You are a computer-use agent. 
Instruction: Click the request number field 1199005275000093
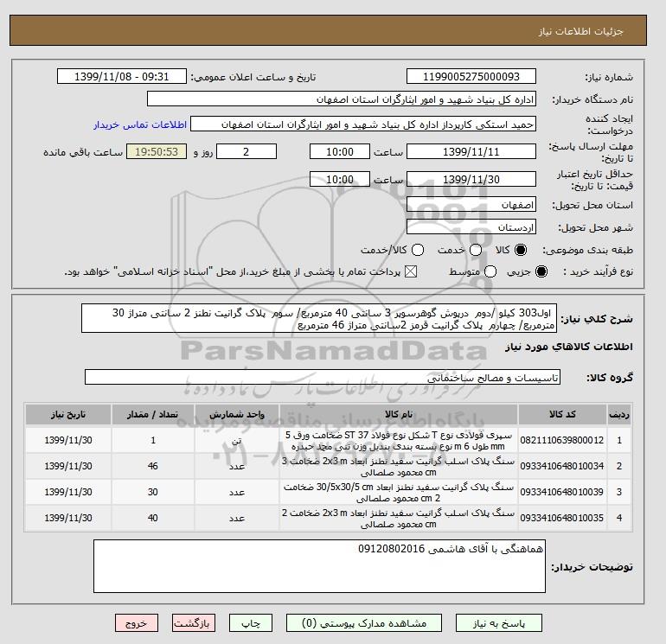pos(471,76)
